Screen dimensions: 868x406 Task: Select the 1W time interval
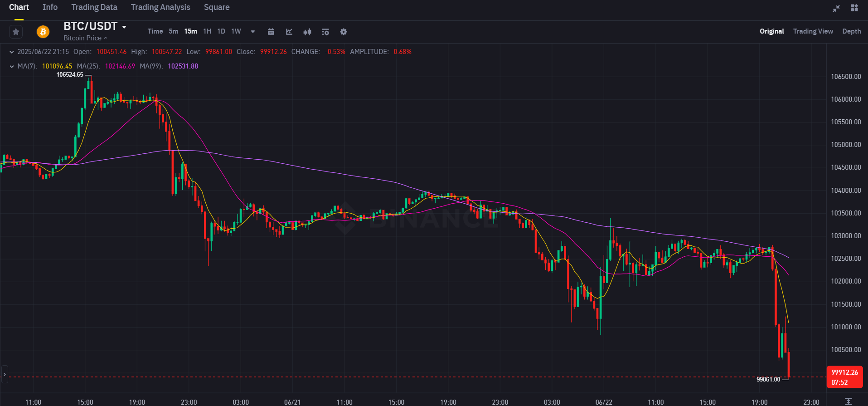point(236,31)
